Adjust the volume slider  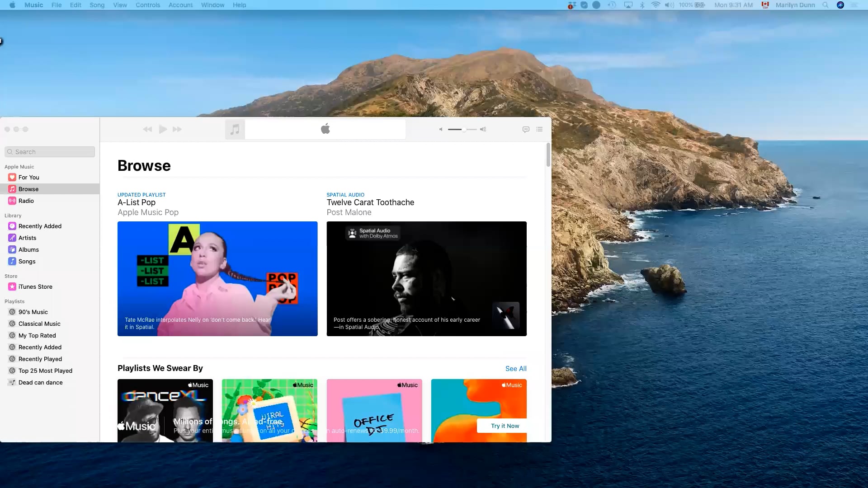(464, 129)
